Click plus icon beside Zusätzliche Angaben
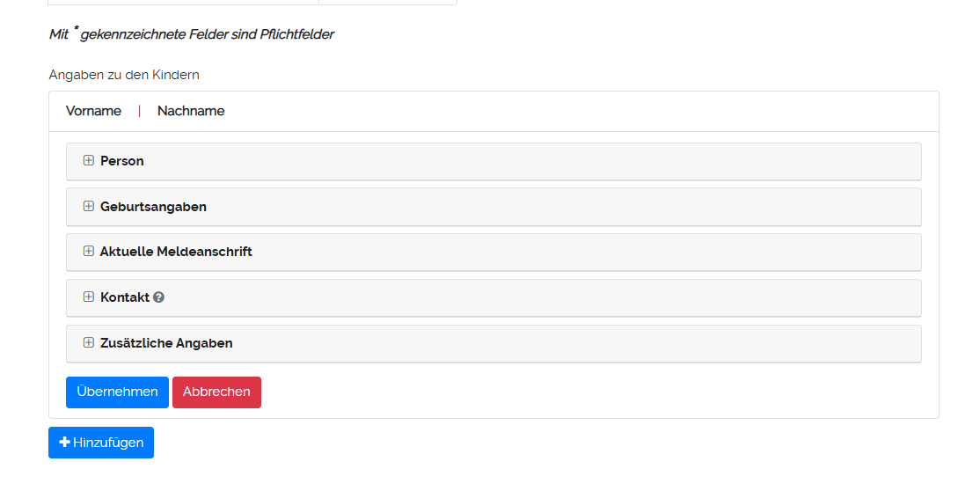The height and width of the screenshot is (491, 980). tap(88, 343)
